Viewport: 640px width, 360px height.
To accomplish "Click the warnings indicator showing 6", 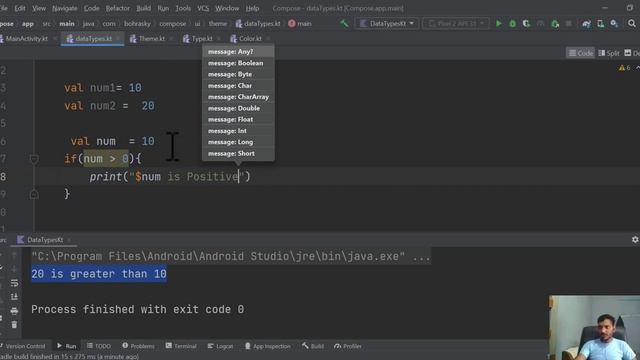I will pos(624,68).
